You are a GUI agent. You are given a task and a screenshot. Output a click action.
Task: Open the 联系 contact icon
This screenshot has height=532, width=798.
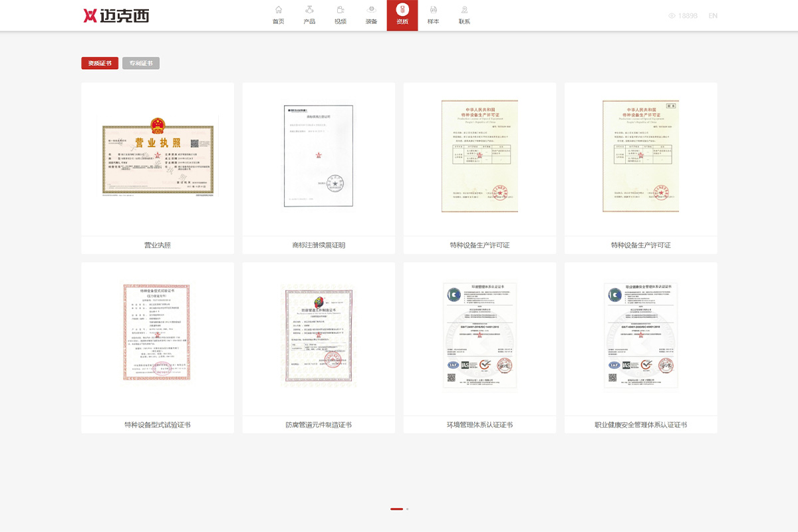(x=464, y=10)
